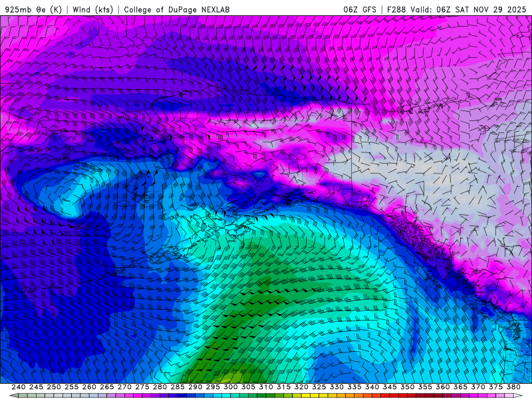
Task: Select the 'Valid: 06Z SAT NOV 29 2025' text
Action: [468, 9]
